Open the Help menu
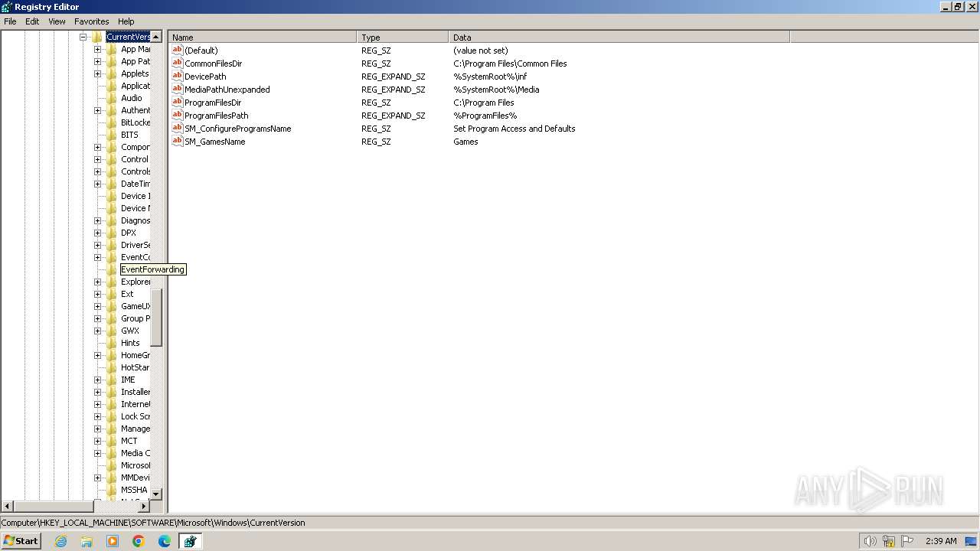The image size is (980, 551). (x=126, y=21)
